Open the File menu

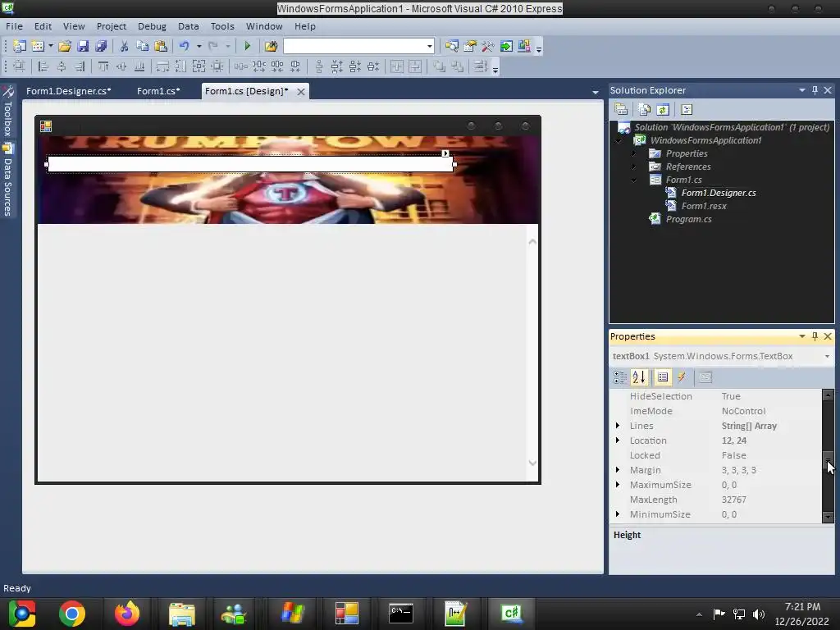[x=14, y=26]
